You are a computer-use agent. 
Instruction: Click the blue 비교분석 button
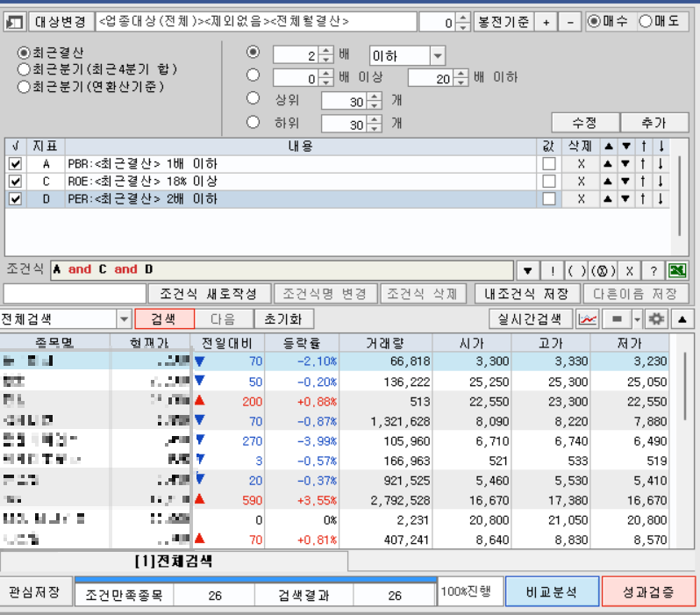click(552, 592)
